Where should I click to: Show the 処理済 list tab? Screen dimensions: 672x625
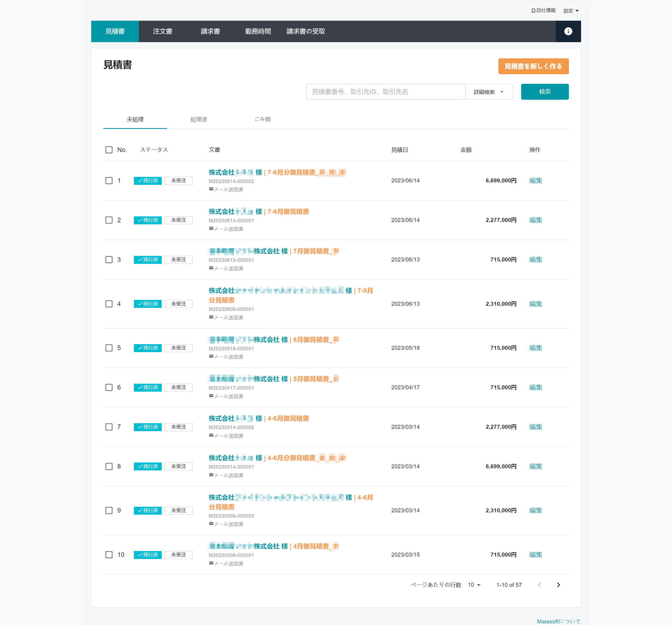click(x=199, y=119)
